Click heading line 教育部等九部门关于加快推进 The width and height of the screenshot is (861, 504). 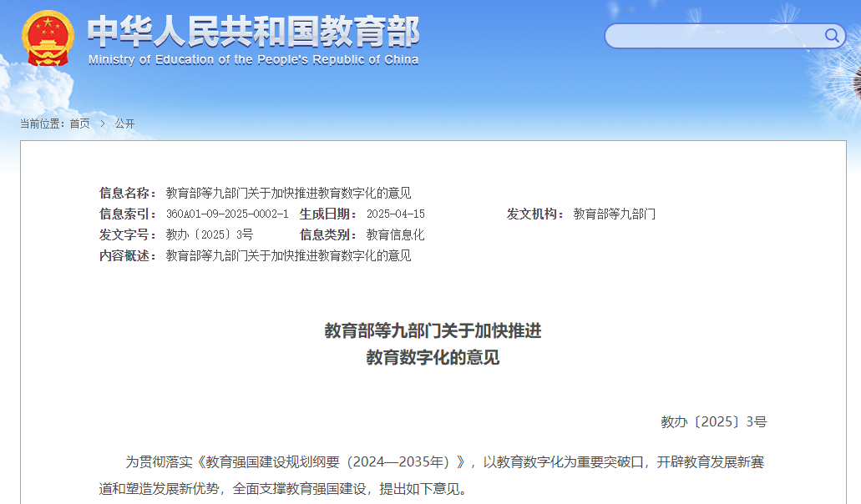click(x=433, y=330)
